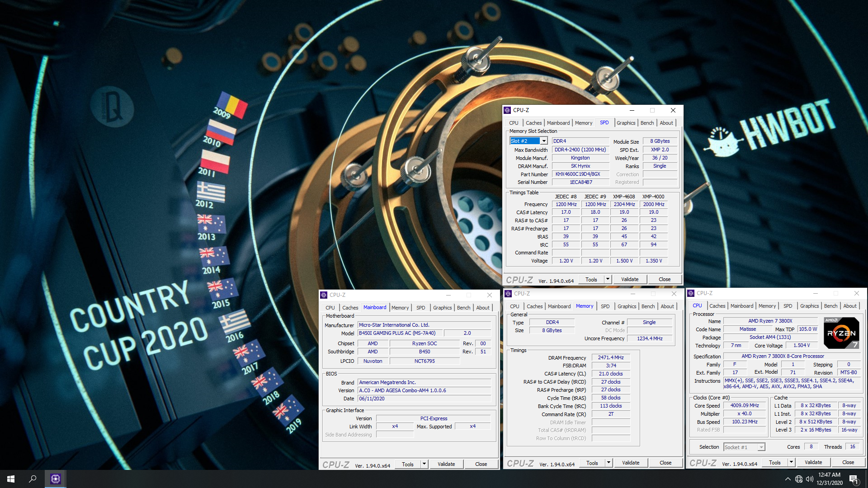Click CPU-Z title icon in Memory window
The width and height of the screenshot is (868, 488).
(508, 294)
